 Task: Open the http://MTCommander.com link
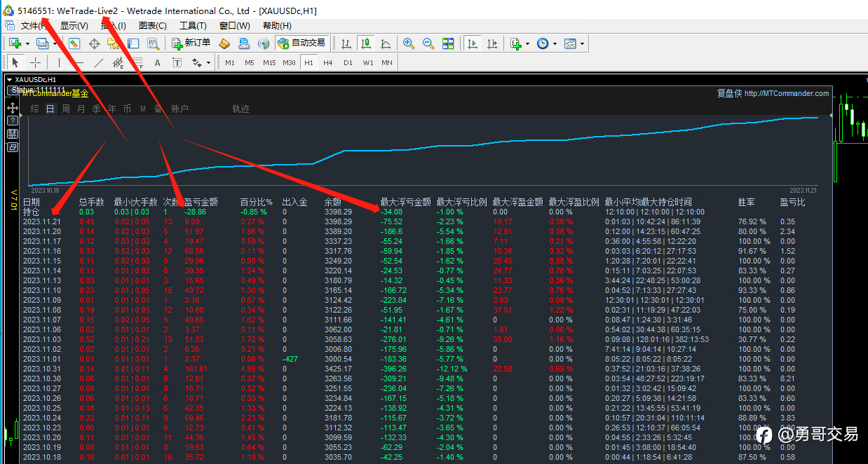coord(787,93)
